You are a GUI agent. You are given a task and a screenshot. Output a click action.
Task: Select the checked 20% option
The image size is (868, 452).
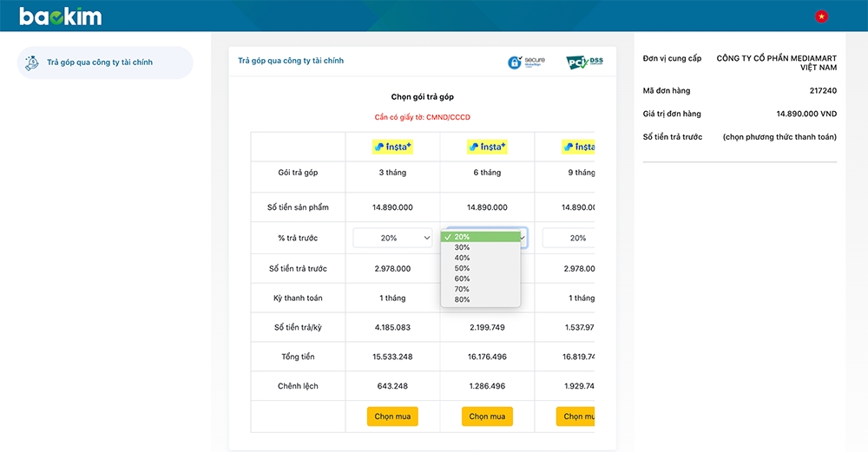click(x=463, y=237)
